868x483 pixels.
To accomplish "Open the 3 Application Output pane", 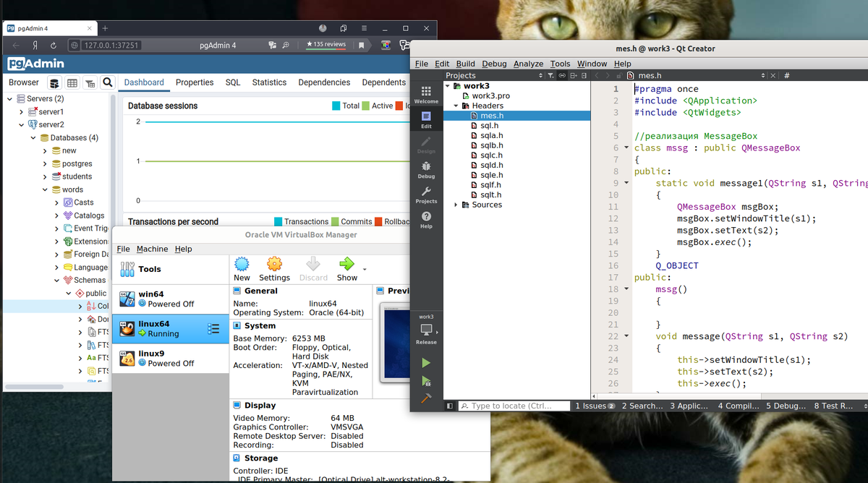I will click(x=691, y=406).
